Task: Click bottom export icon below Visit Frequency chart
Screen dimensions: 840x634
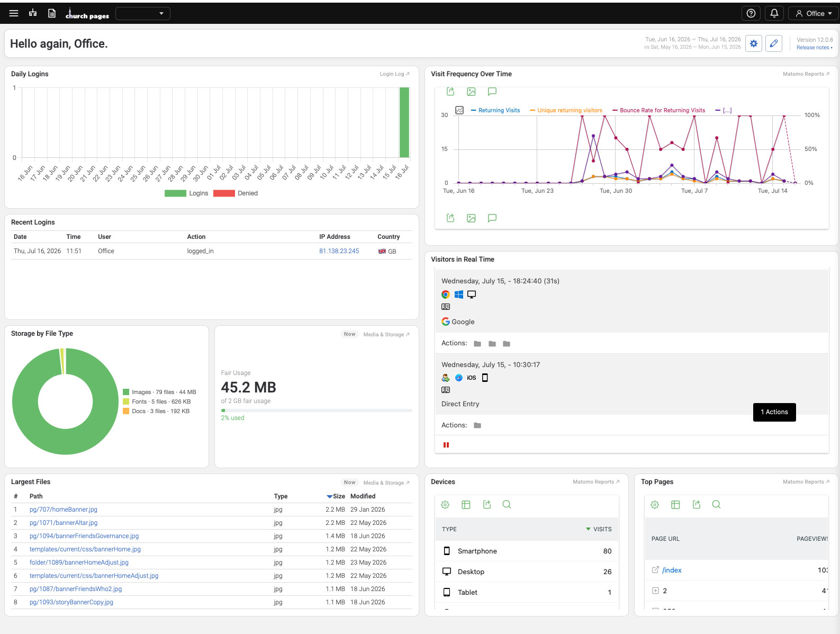Action: point(450,218)
